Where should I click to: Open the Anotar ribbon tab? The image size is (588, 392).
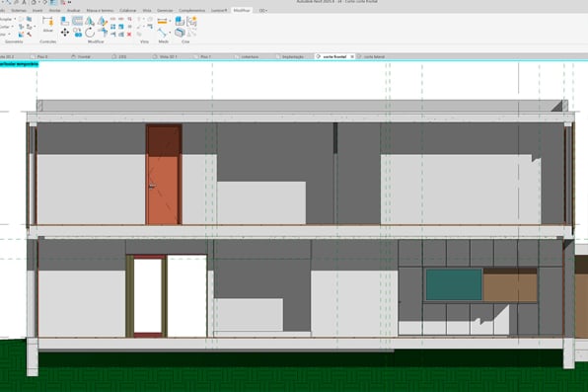(54, 11)
